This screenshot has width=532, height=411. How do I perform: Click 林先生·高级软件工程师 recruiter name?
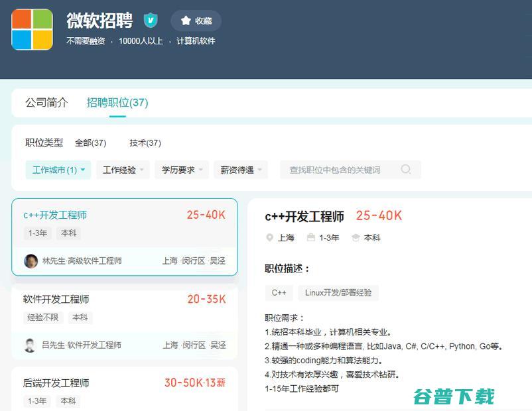pos(82,261)
